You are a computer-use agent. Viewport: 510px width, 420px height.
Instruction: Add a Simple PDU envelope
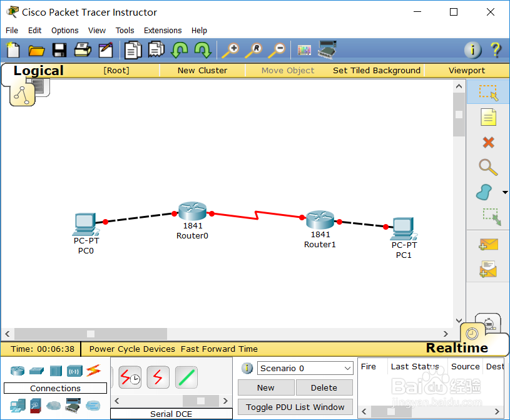[488, 244]
